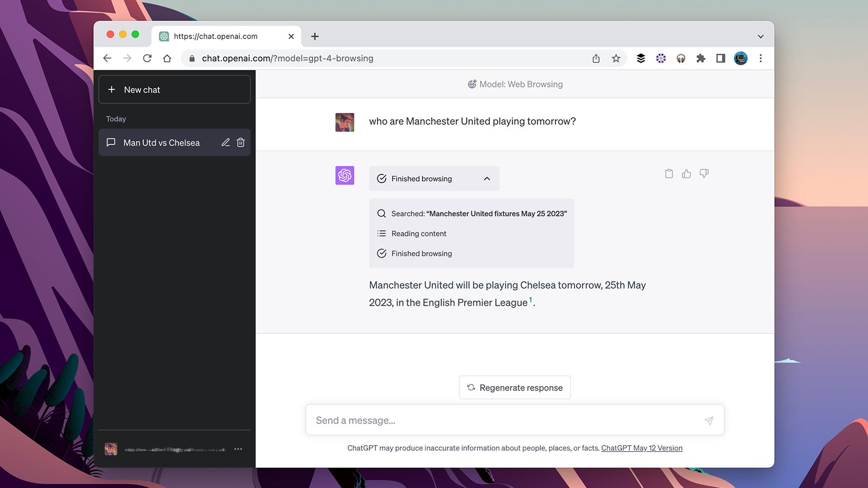Copy the response with the clipboard icon
The image size is (868, 488).
(x=669, y=174)
